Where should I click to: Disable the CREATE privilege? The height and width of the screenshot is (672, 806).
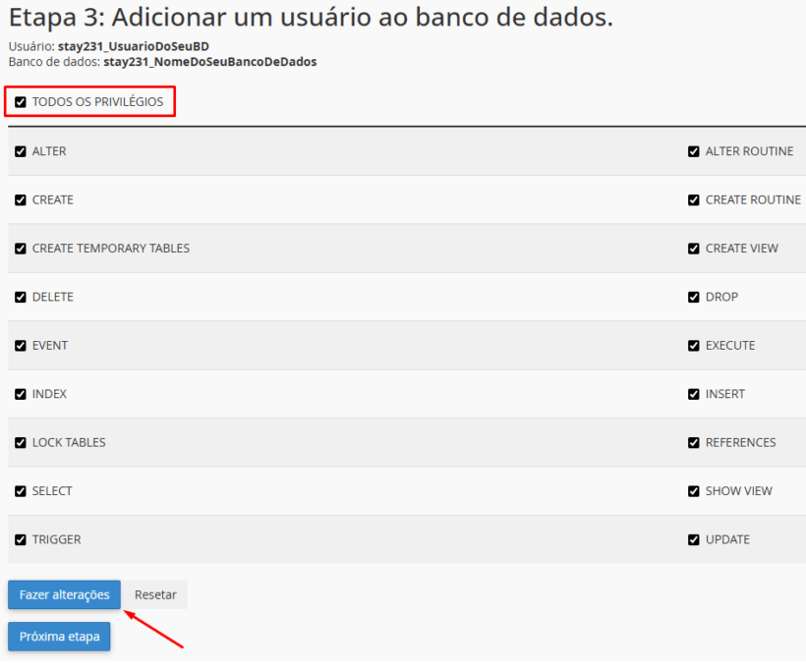tap(21, 199)
